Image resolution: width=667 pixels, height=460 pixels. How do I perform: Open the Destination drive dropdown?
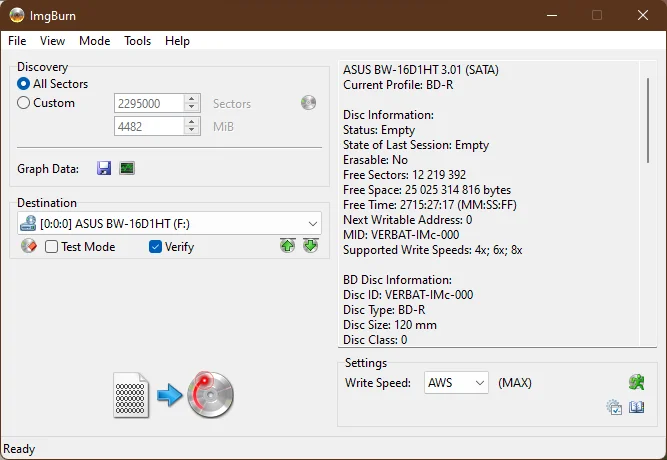(169, 223)
